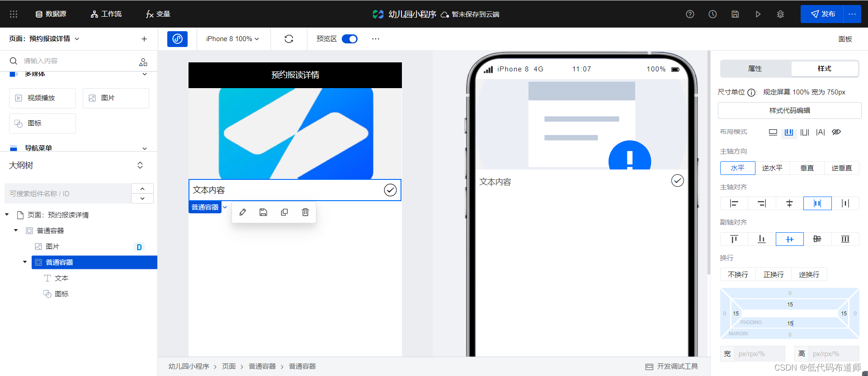Click the duplicate icon on floating toolbar
868x376 pixels.
pos(284,212)
